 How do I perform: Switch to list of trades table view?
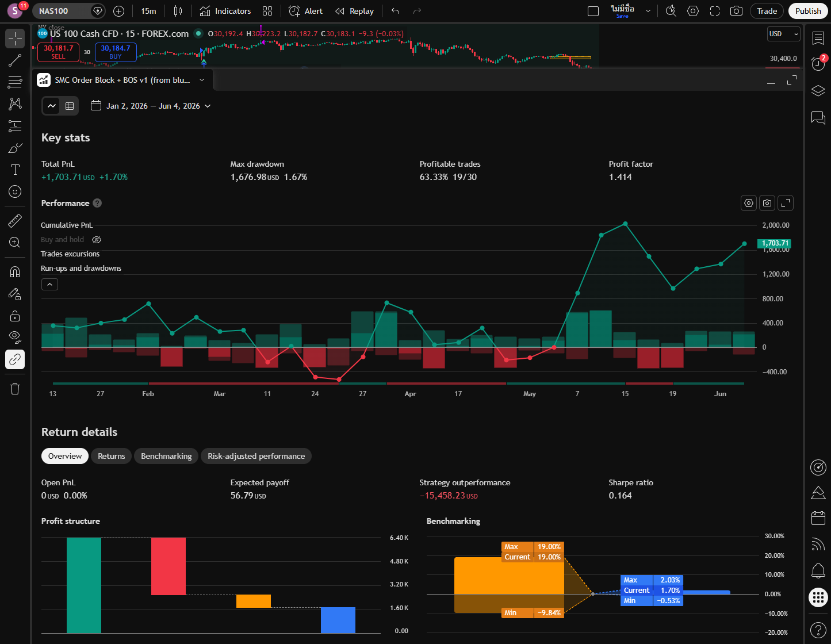click(70, 106)
